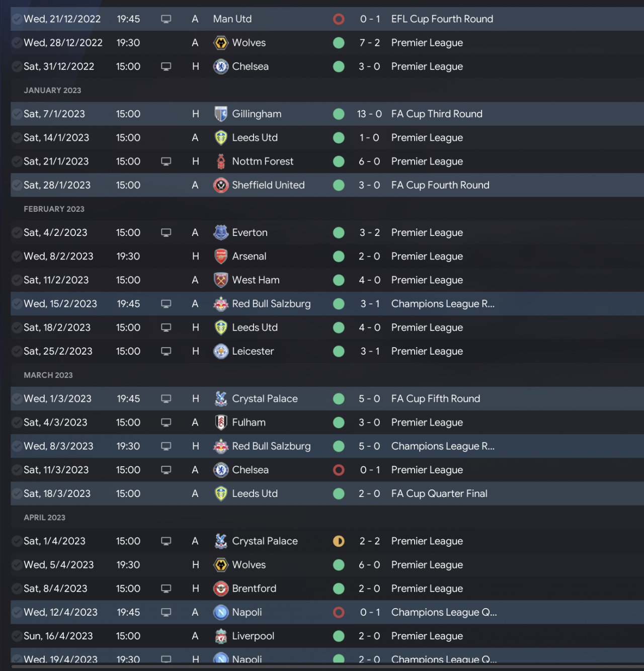Image resolution: width=644 pixels, height=671 pixels.
Task: Click the draw indicator for Crystal Palace 2 - 2
Action: (339, 541)
